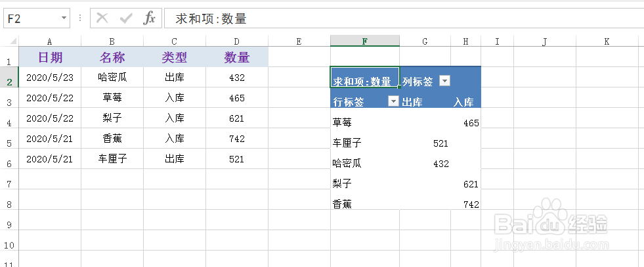Open the Insert Function fx icon

pos(149,18)
